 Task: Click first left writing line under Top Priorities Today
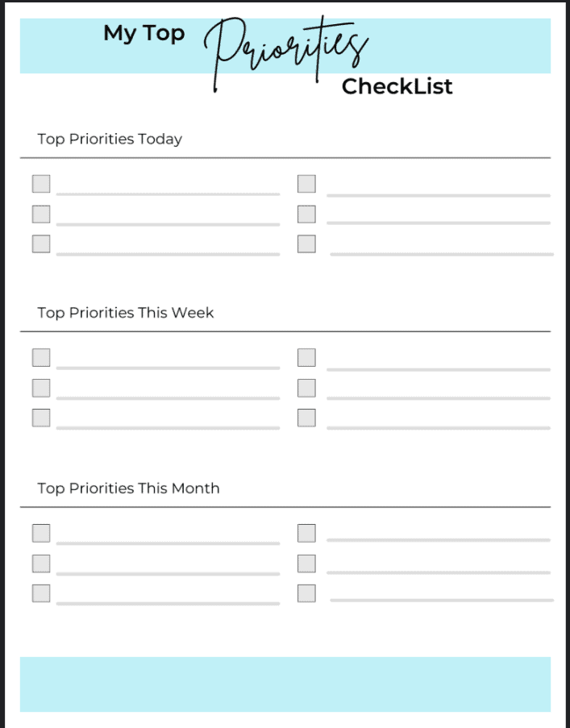click(168, 194)
